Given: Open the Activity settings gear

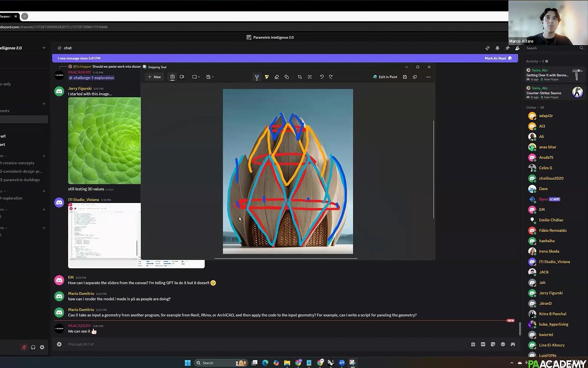Looking at the screenshot, I should (x=547, y=61).
